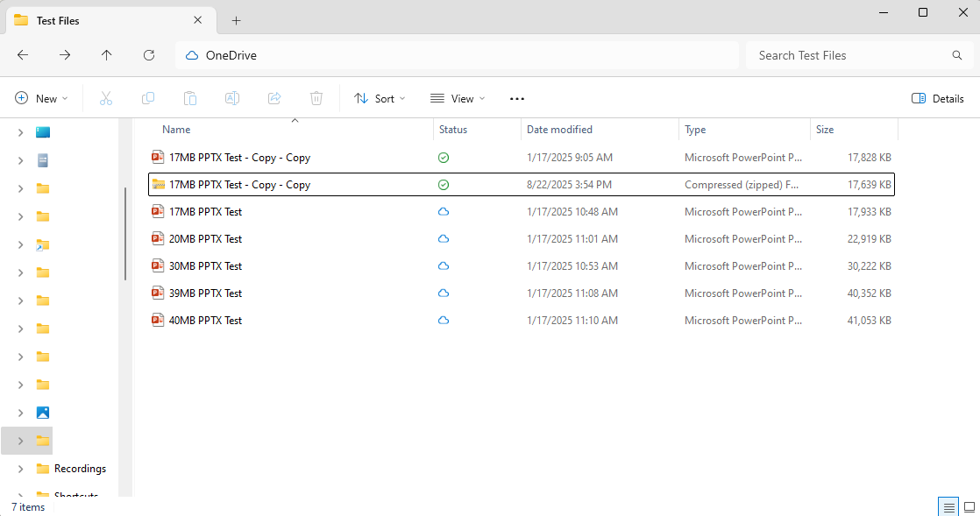Image resolution: width=980 pixels, height=516 pixels.
Task: Click cloud status icon for 17MB PPTX Test
Action: [444, 212]
